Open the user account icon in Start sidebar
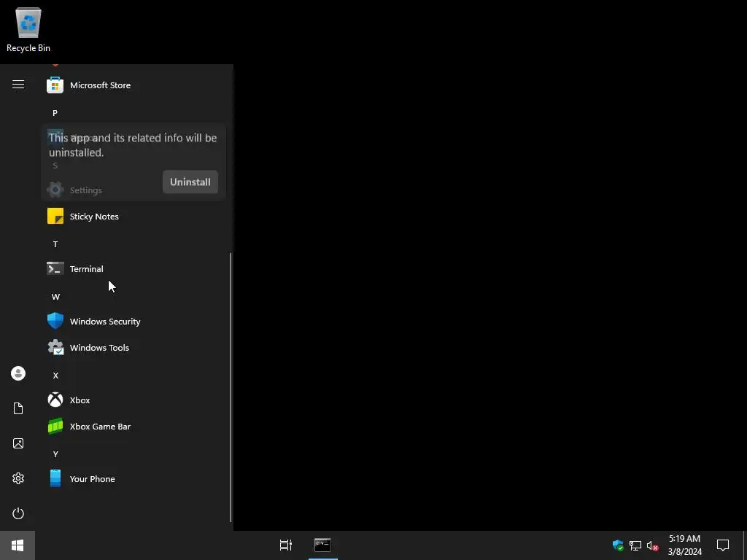This screenshot has width=747, height=560. coord(18,373)
